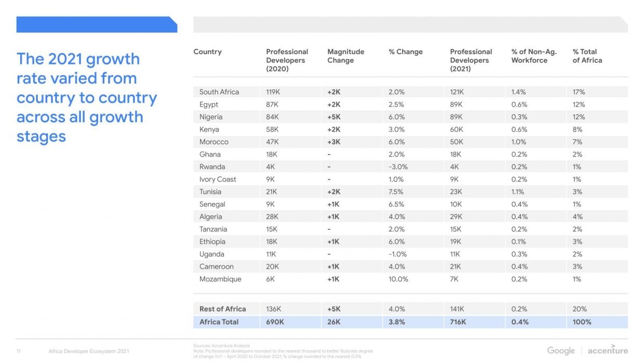This screenshot has width=644, height=363.
Task: Click the Tunisia 7.5% change cell
Action: point(396,192)
